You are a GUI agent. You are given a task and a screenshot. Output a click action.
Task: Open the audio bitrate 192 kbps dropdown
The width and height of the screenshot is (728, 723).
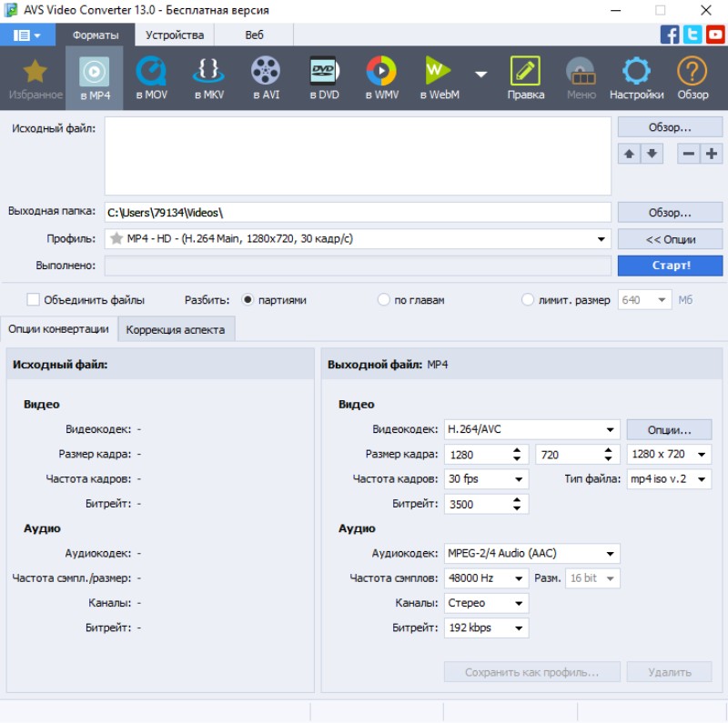486,628
